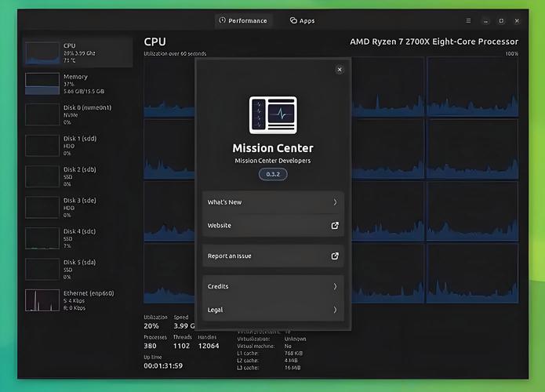Image resolution: width=545 pixels, height=392 pixels.
Task: Click the 0.3.2 version badge
Action: point(273,174)
